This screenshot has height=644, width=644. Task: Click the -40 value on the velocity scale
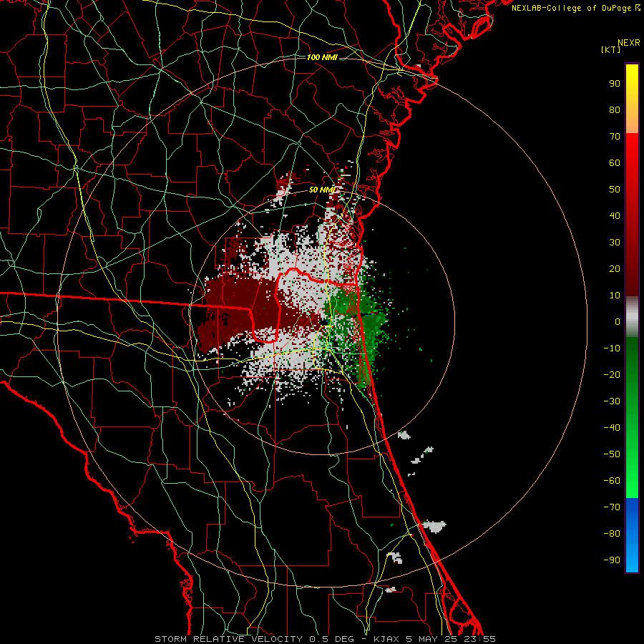[612, 428]
